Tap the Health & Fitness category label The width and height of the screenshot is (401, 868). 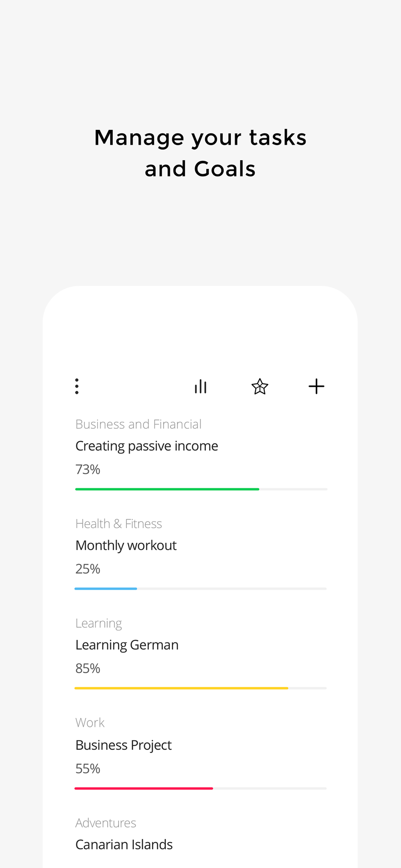[118, 524]
